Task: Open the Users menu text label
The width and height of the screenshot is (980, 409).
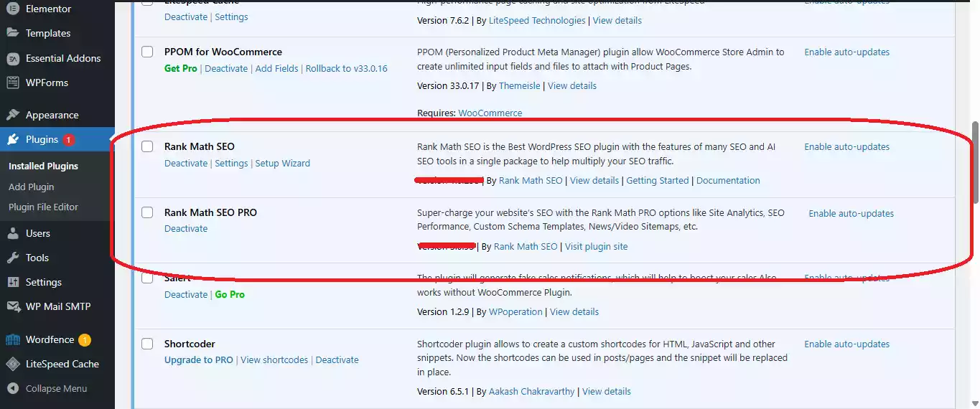Action: tap(38, 233)
